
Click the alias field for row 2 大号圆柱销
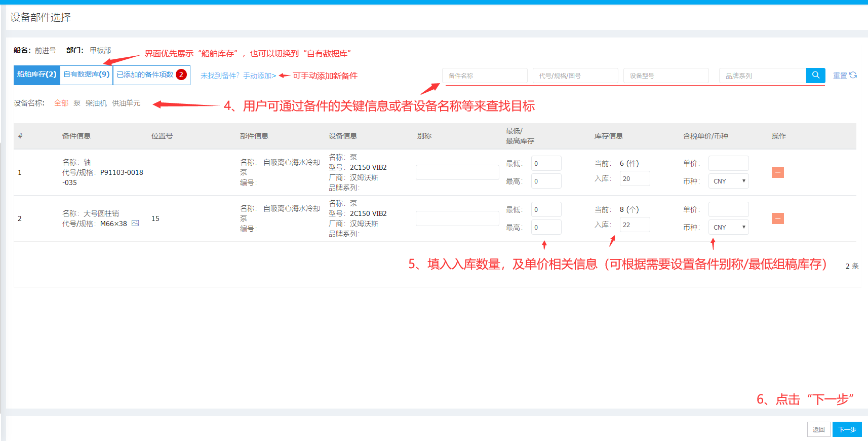[457, 218]
